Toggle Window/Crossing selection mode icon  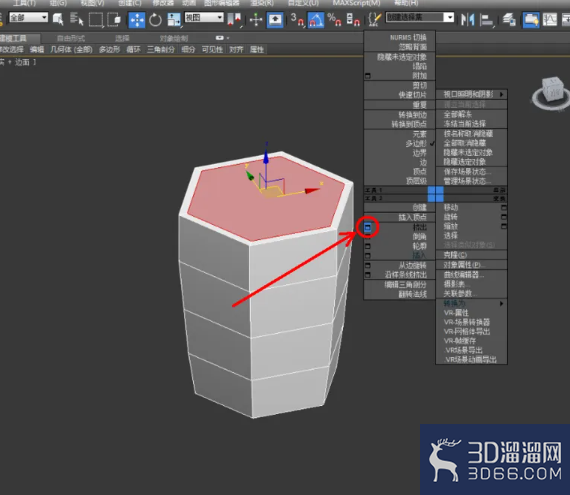pyautogui.click(x=115, y=19)
